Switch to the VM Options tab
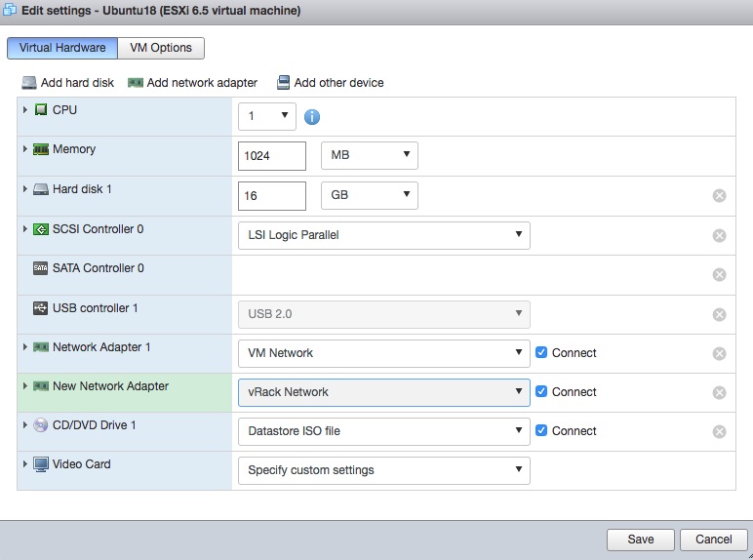This screenshot has width=753, height=560. (161, 48)
